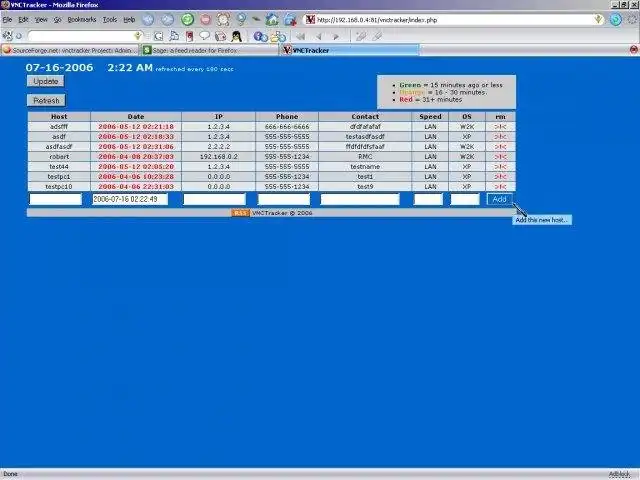
Task: Click the empty OS input field
Action: 465,199
